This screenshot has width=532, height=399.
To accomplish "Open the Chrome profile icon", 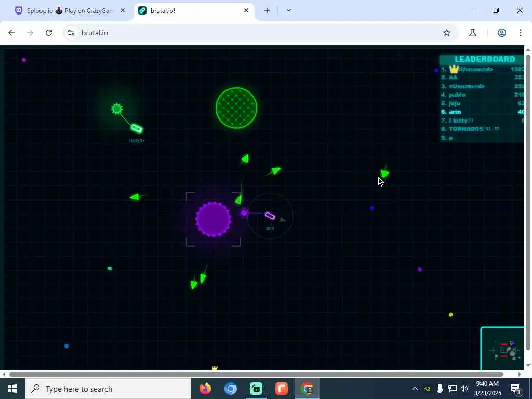I will pyautogui.click(x=502, y=33).
